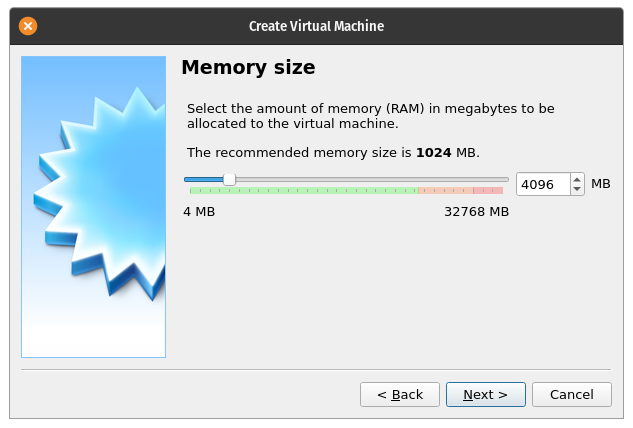Viewport: 633px width, 428px height.
Task: Click the 4096 memory input field
Action: pos(543,185)
